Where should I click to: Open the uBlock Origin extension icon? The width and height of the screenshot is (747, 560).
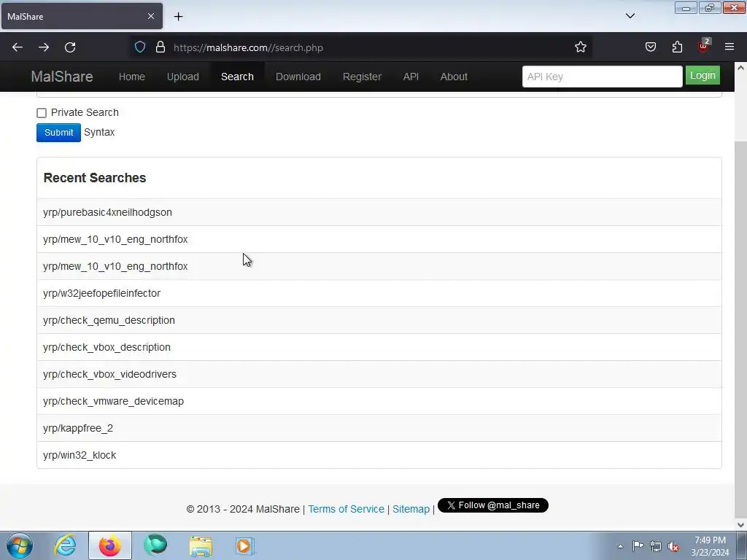[704, 46]
